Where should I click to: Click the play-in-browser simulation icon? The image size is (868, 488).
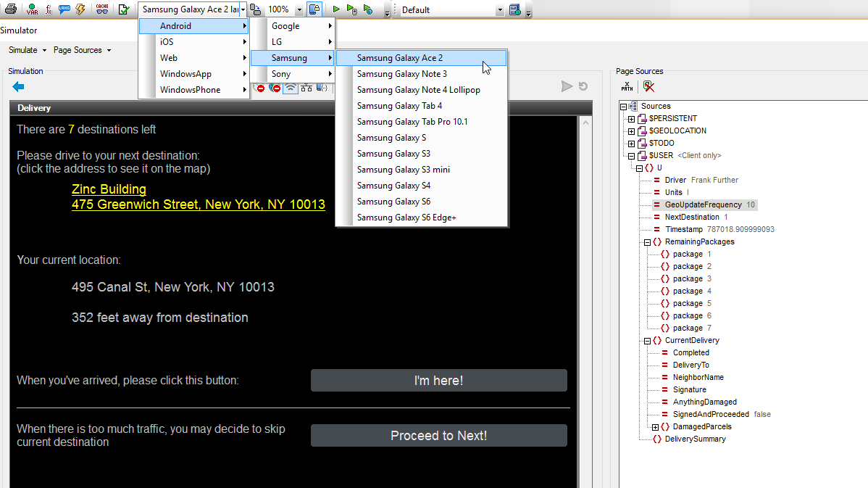click(368, 9)
